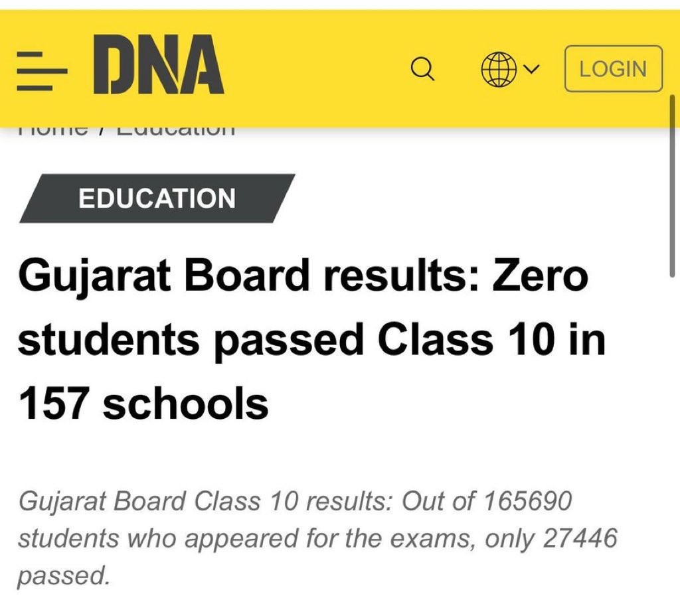Open the hamburger menu icon

click(42, 70)
